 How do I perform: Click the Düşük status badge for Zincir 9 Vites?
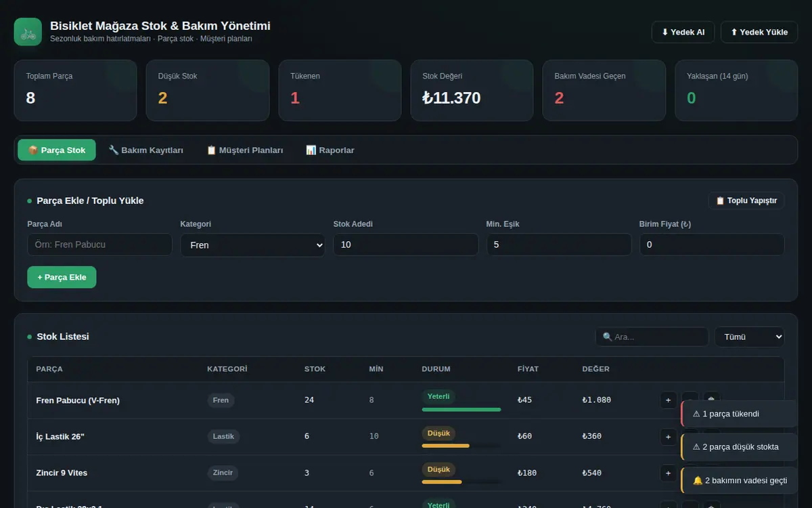(x=438, y=469)
